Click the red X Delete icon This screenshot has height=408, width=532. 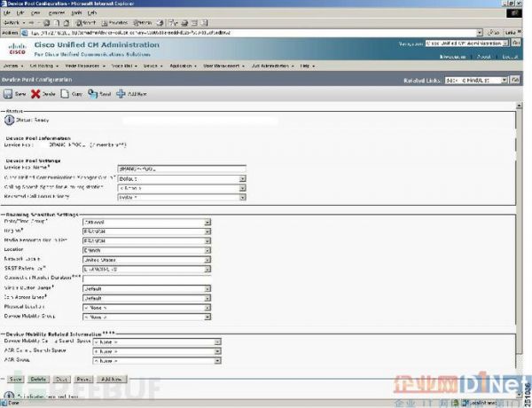(35, 94)
